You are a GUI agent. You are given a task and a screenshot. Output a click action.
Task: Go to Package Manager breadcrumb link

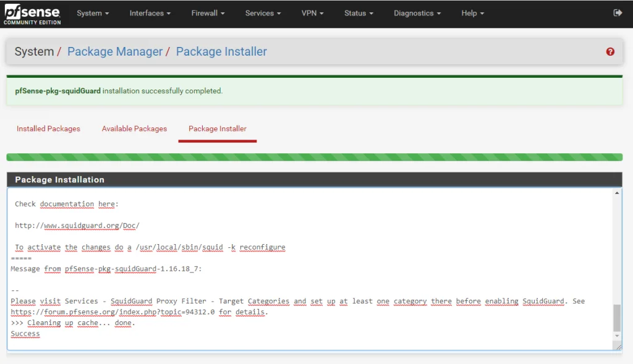pyautogui.click(x=114, y=52)
